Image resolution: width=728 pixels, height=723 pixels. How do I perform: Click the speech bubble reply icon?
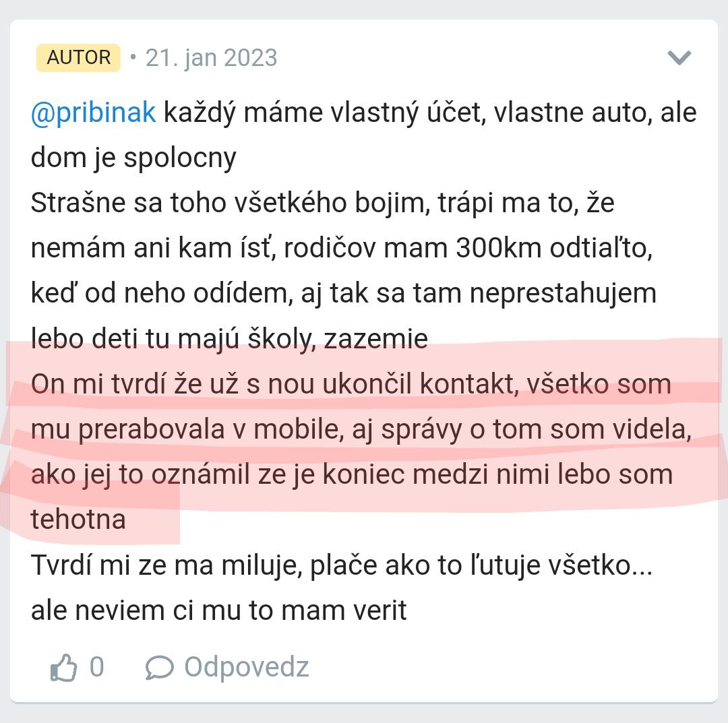click(159, 668)
